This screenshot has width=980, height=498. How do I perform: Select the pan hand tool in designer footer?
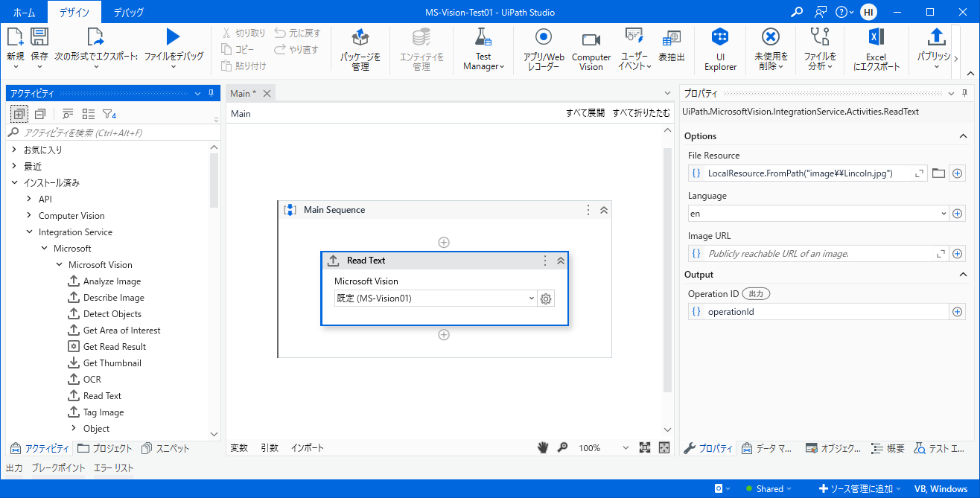pos(544,447)
